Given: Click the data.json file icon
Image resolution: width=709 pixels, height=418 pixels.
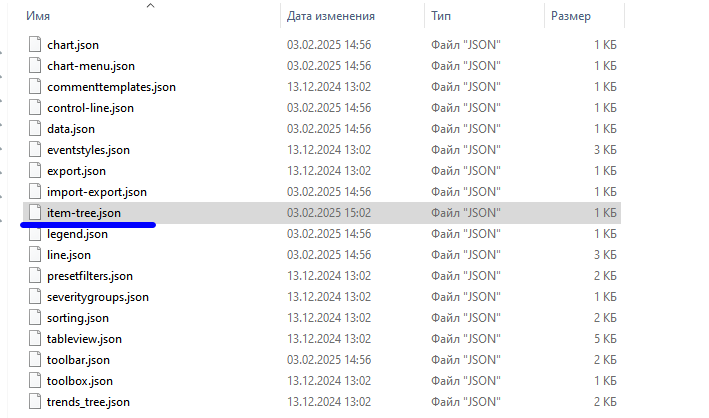Looking at the screenshot, I should pyautogui.click(x=34, y=129).
